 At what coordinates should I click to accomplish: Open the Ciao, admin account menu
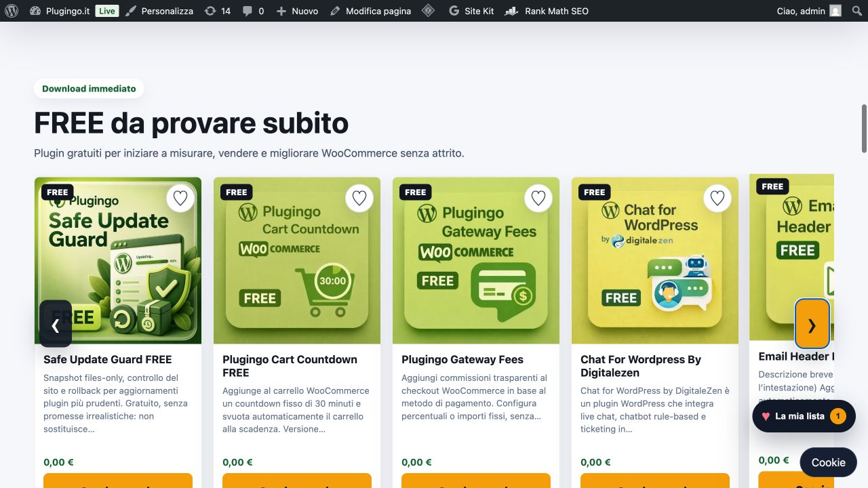(809, 11)
